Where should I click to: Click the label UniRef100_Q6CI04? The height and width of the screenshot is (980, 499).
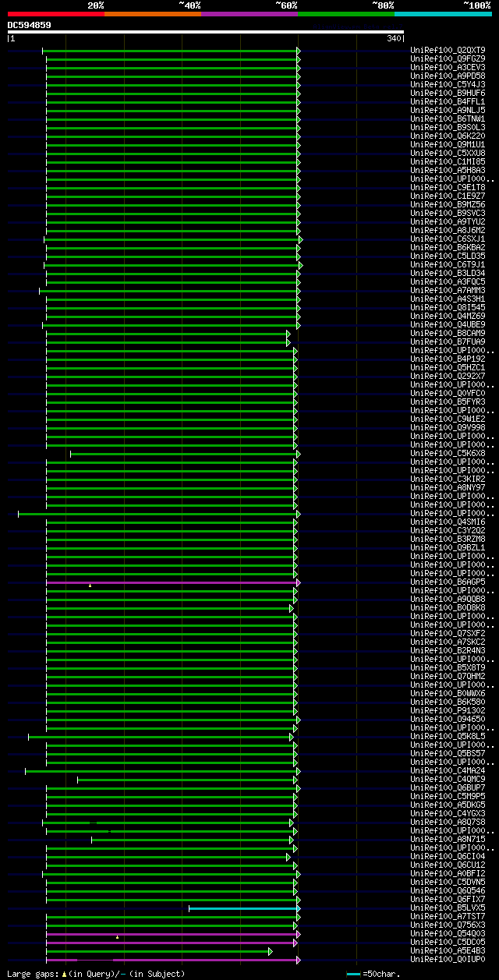click(448, 856)
